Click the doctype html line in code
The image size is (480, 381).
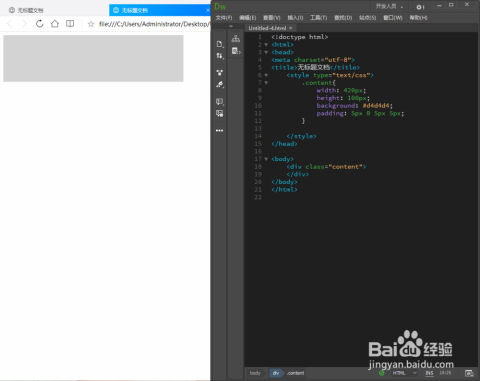[x=299, y=37]
